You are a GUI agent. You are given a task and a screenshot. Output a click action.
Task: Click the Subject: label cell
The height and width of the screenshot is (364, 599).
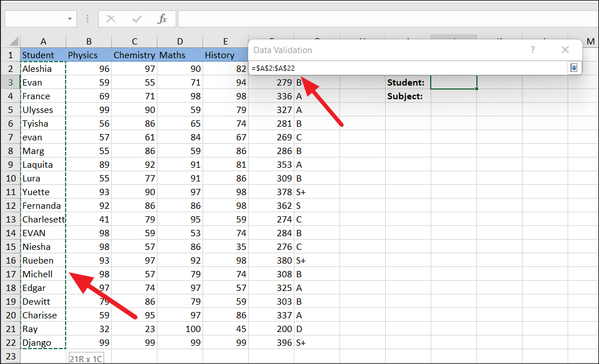click(x=406, y=96)
